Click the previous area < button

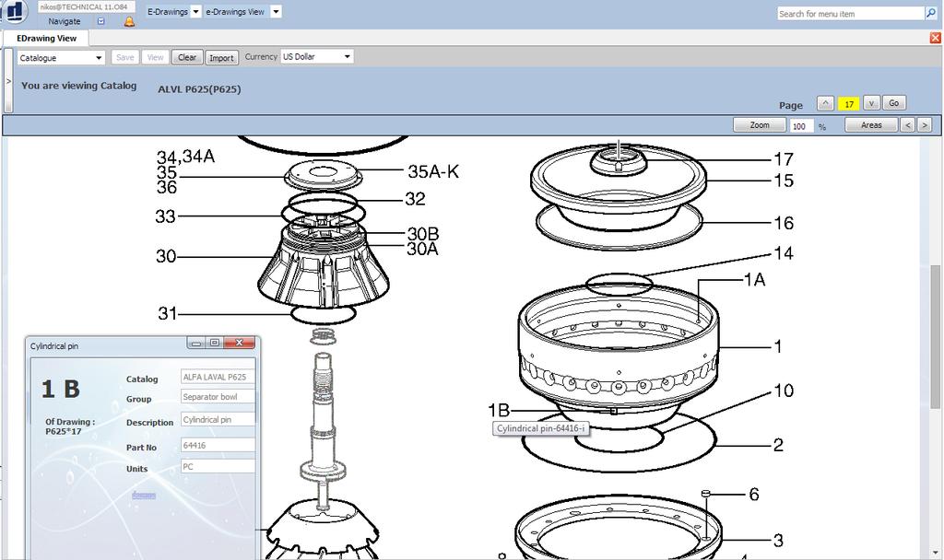pos(908,125)
